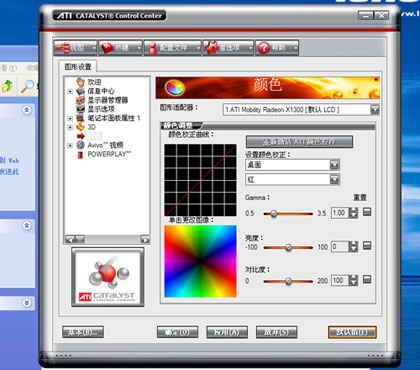Expand the 3D tree node
The height and width of the screenshot is (370, 420).
point(70,127)
